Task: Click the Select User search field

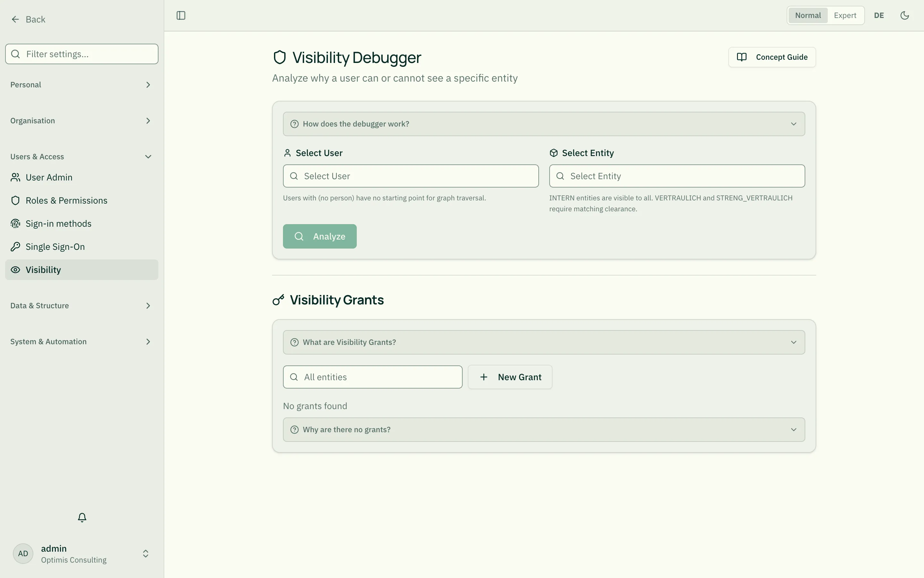Action: click(x=411, y=176)
